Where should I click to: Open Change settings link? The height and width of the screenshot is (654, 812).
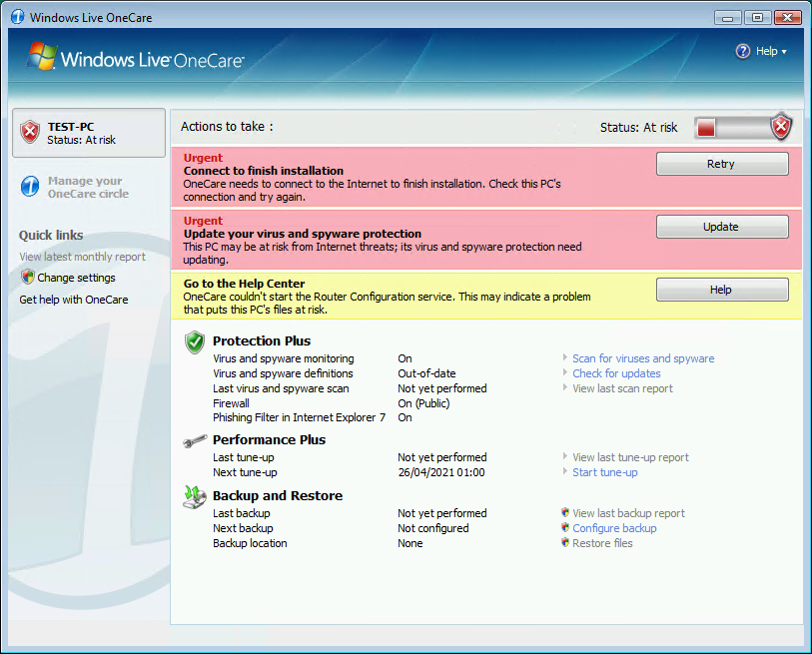coord(76,278)
